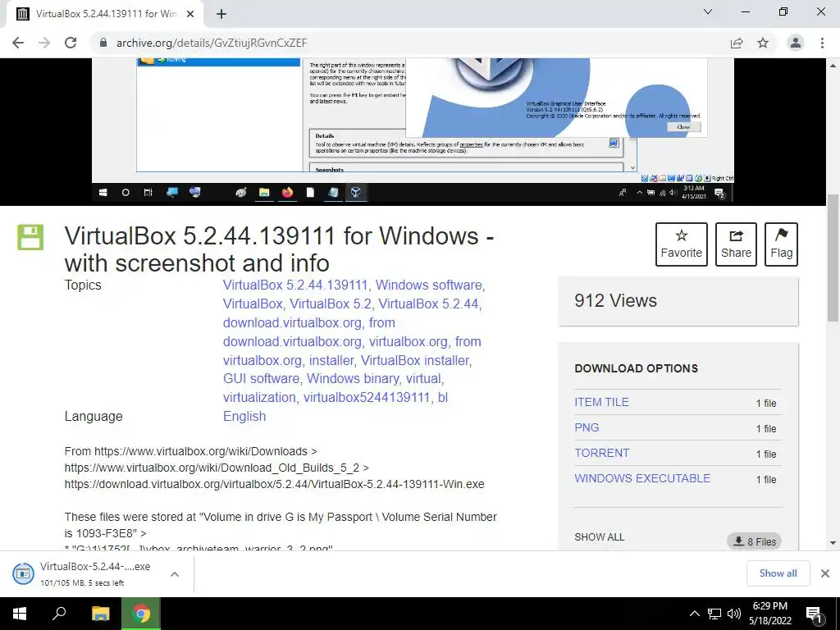Open the network tray icon
The width and height of the screenshot is (840, 630).
coord(714,614)
